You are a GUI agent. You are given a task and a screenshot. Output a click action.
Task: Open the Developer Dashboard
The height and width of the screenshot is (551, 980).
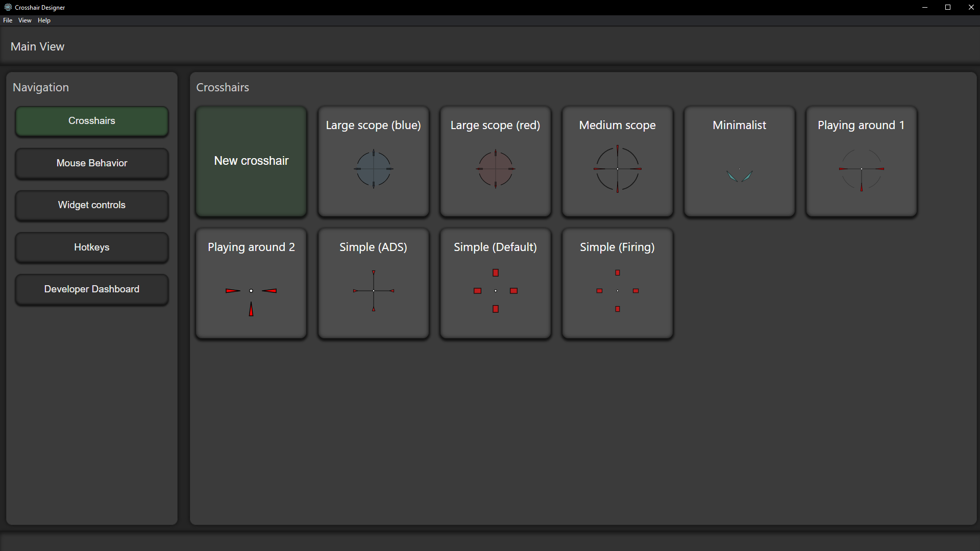click(x=92, y=289)
